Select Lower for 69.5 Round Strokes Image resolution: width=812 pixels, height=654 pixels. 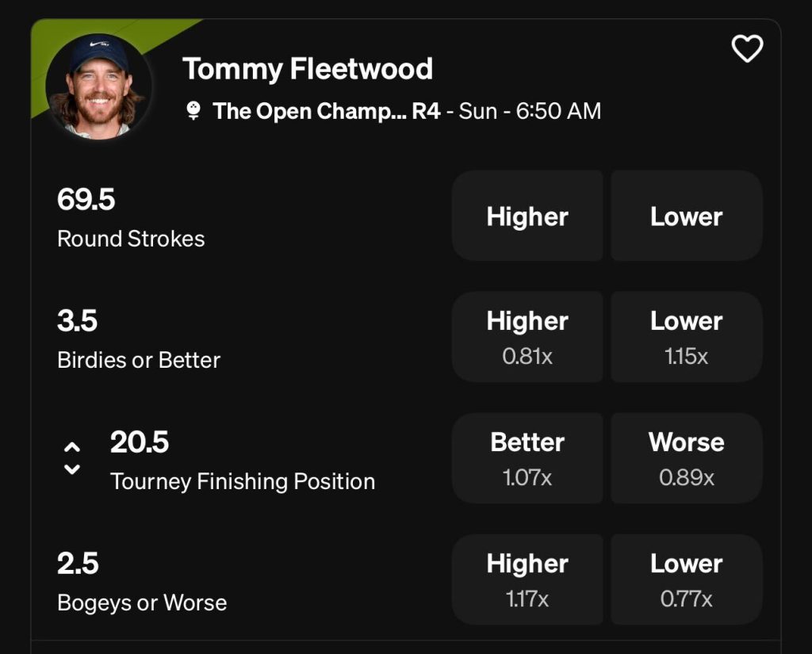pos(686,216)
